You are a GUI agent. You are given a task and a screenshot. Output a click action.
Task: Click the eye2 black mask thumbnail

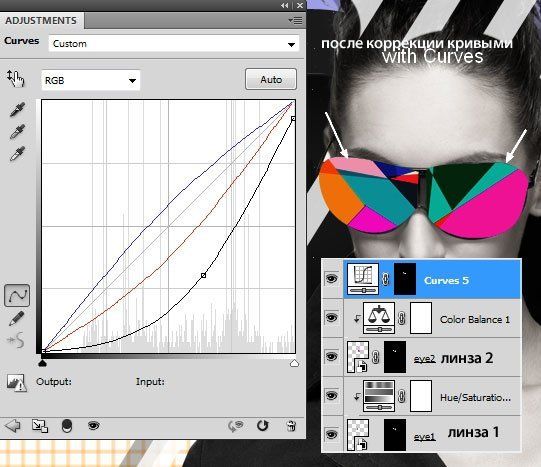point(395,357)
